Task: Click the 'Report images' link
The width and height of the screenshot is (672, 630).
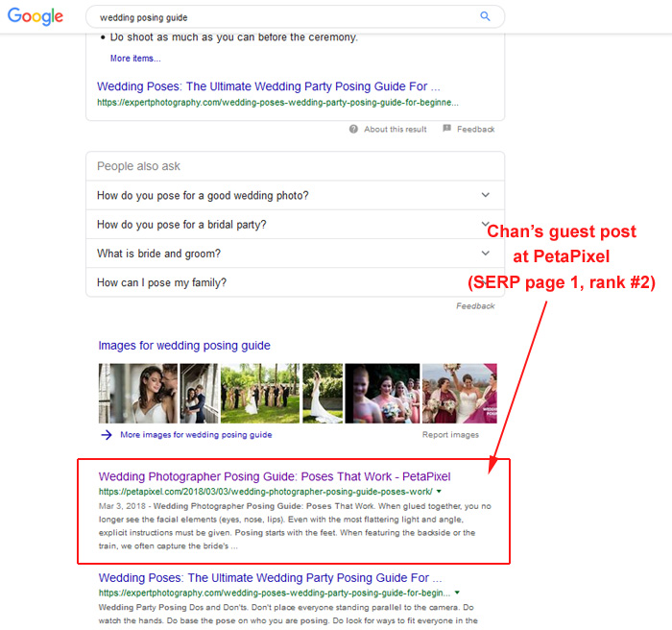Action: (x=450, y=435)
